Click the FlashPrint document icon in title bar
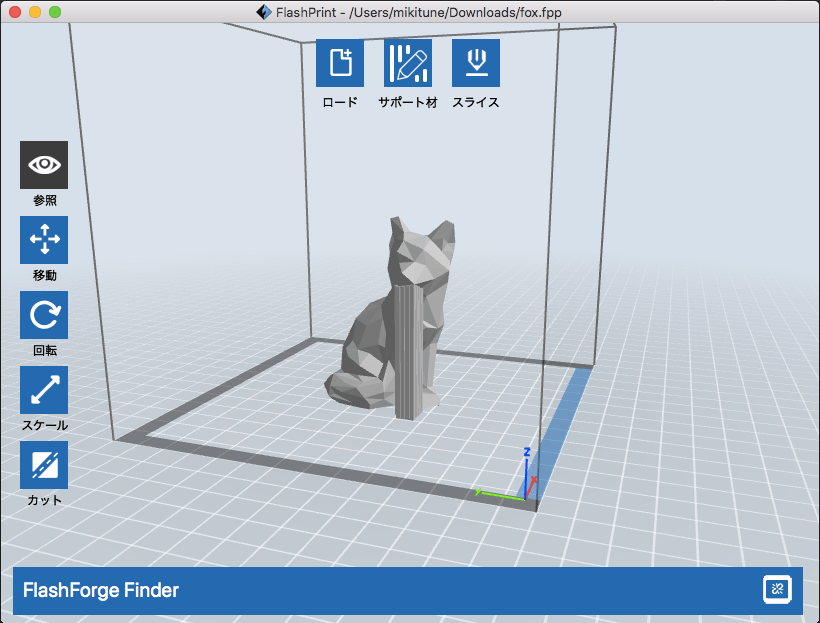820x623 pixels. (264, 12)
